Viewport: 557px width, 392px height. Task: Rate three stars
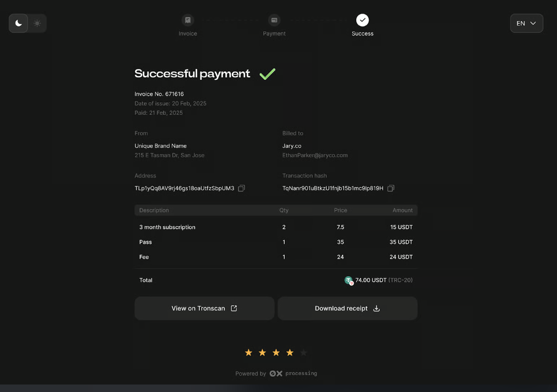276,353
